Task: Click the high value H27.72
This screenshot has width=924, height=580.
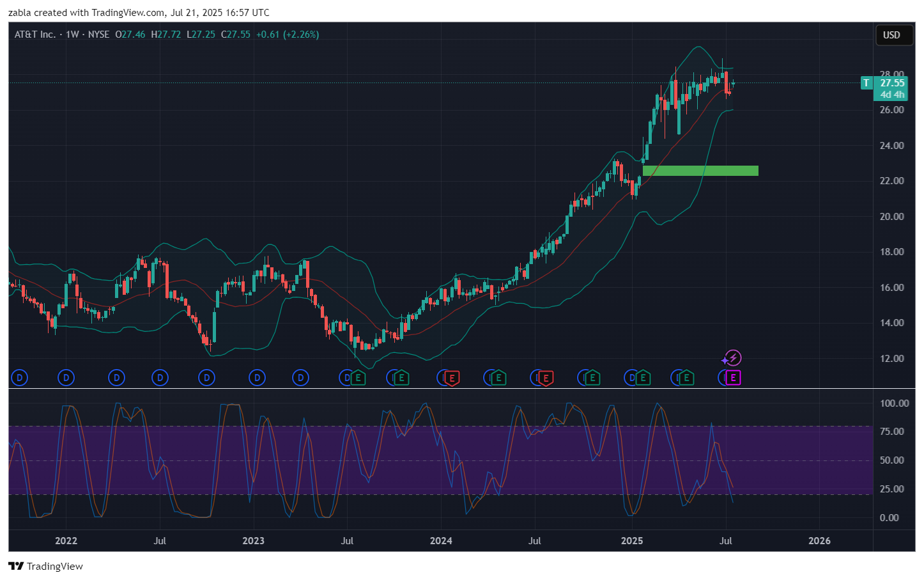Action: pyautogui.click(x=166, y=35)
